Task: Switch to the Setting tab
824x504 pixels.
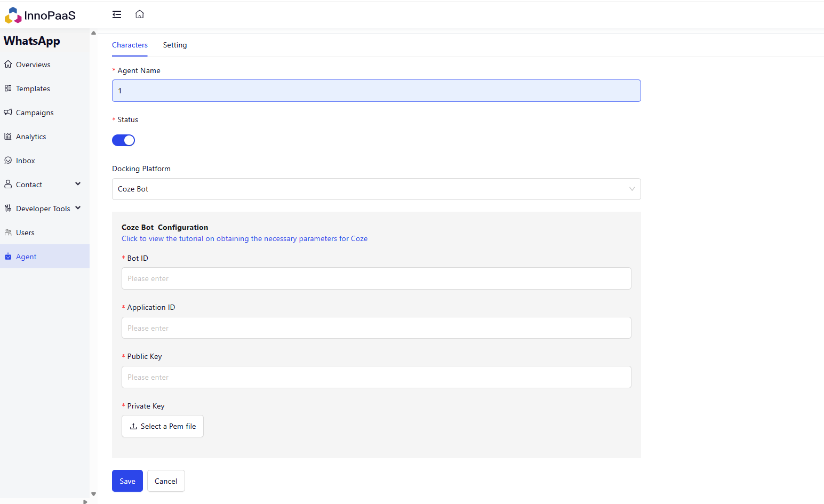Action: [x=175, y=45]
